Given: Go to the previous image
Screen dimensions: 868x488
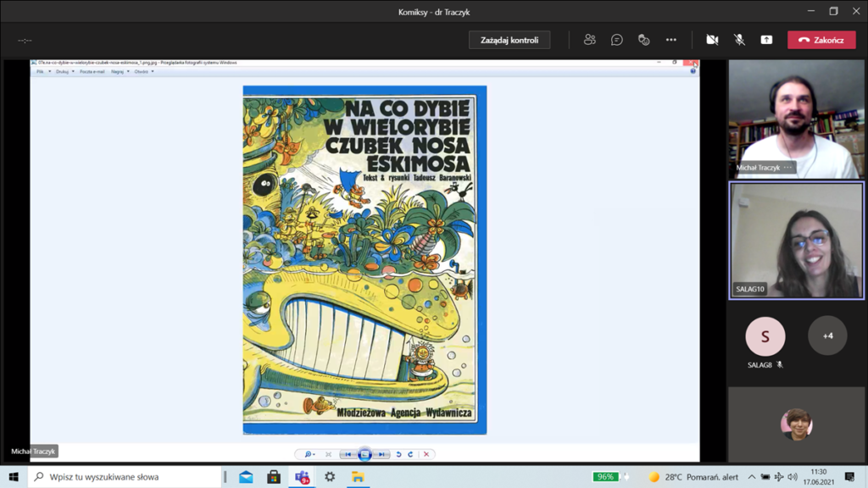Looking at the screenshot, I should (348, 454).
